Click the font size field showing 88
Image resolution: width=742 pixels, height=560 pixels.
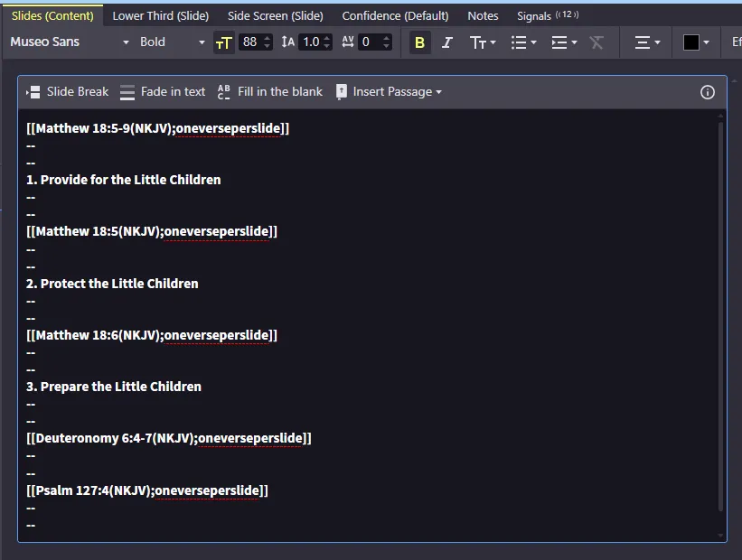coord(250,42)
